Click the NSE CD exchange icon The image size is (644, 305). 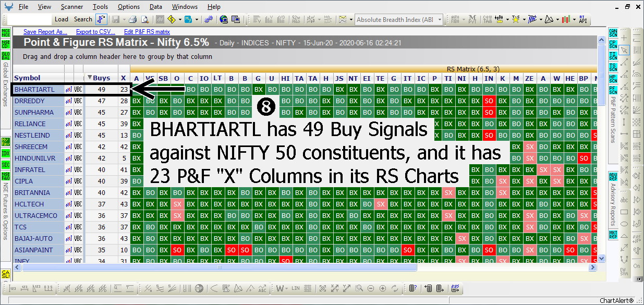pyautogui.click(x=6, y=44)
